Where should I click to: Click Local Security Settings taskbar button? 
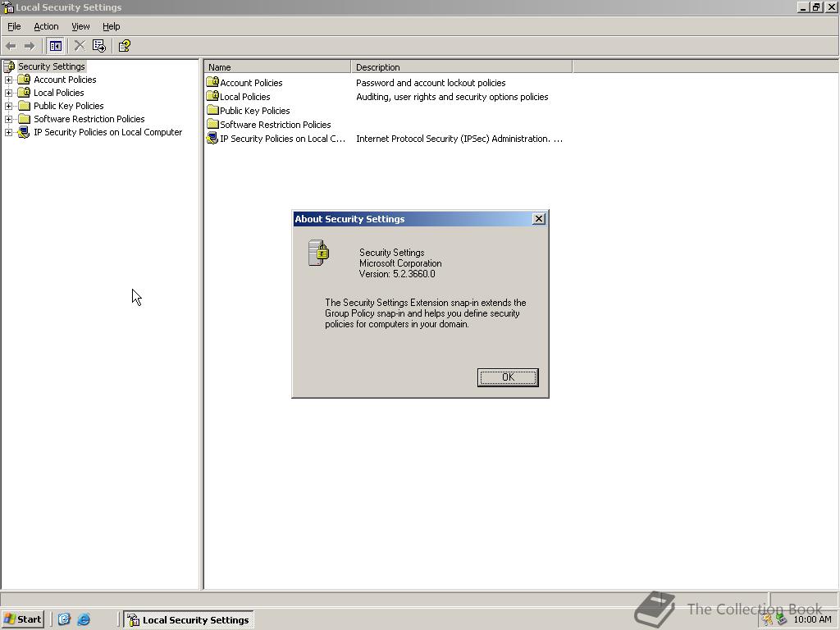pos(189,620)
